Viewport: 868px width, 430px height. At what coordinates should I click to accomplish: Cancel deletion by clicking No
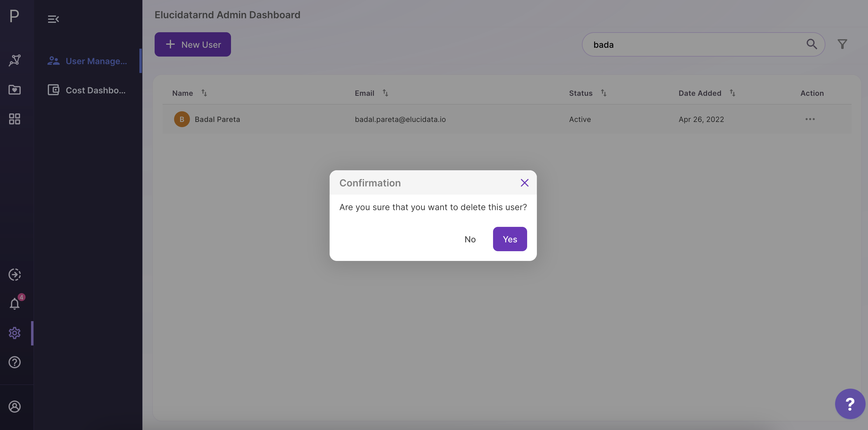click(x=470, y=239)
